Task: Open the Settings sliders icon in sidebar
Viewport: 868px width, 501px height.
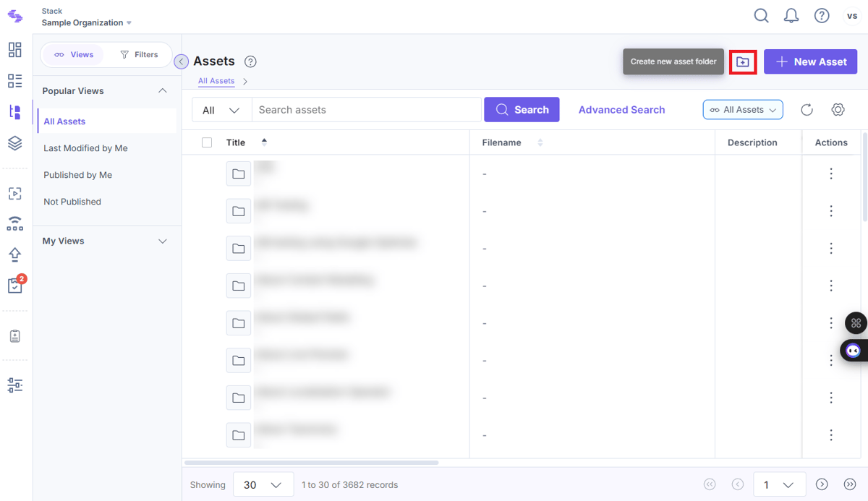Action: coord(15,385)
